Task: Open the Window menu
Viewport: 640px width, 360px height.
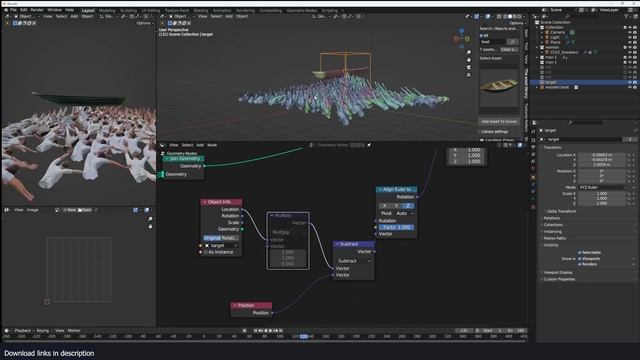Action: point(54,10)
